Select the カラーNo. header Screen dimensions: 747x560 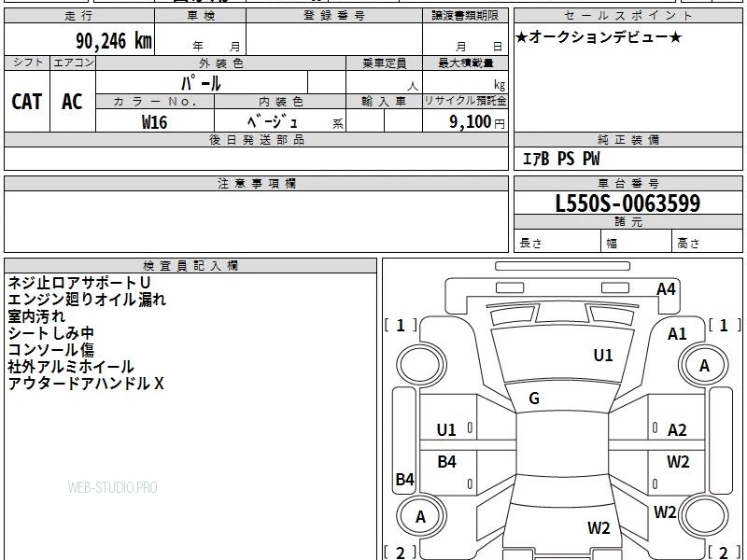155,102
